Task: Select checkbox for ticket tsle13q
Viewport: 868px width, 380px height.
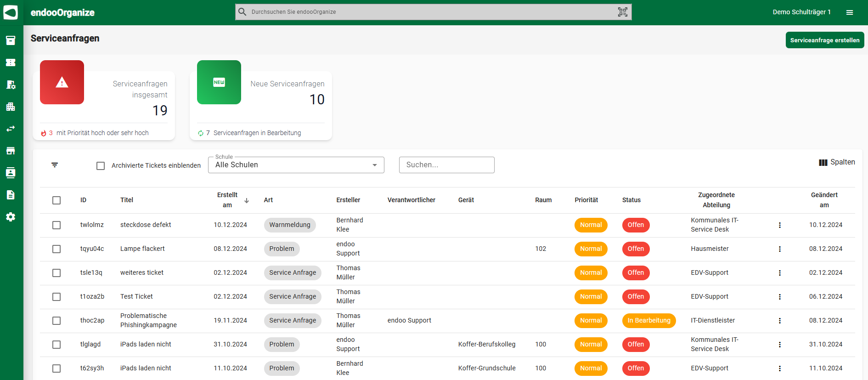Action: (56, 273)
